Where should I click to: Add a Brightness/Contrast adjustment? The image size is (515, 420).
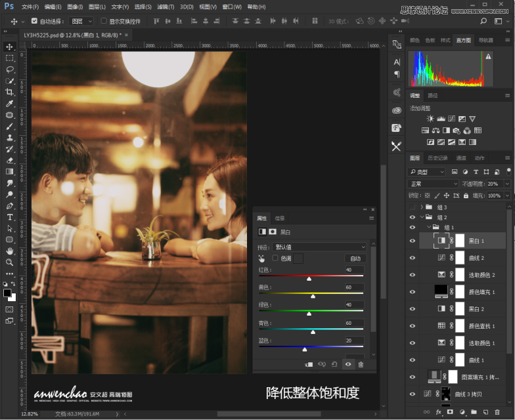[430, 119]
